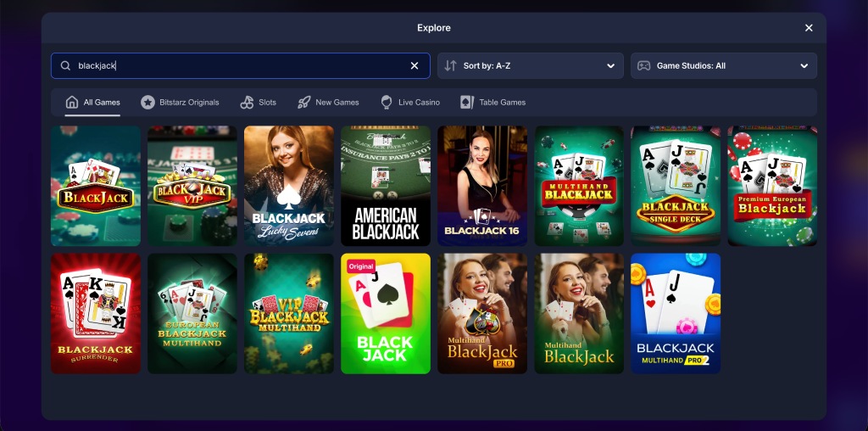The image size is (868, 431).
Task: Switch to the Live Casino tab
Action: click(x=410, y=103)
